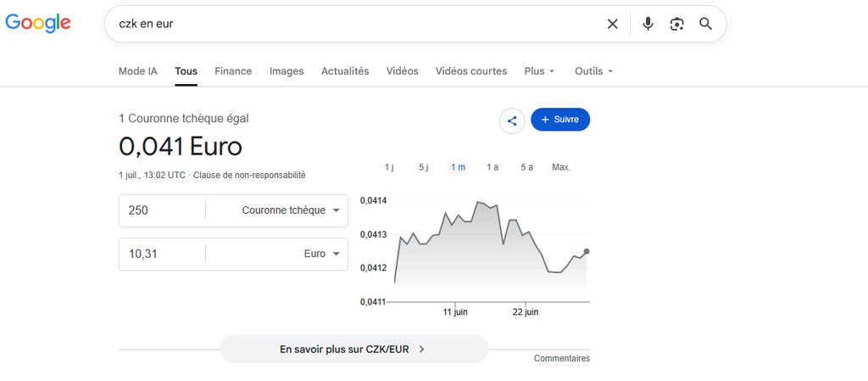
Task: Open the Couronne tchèque currency dropdown
Action: (x=291, y=210)
